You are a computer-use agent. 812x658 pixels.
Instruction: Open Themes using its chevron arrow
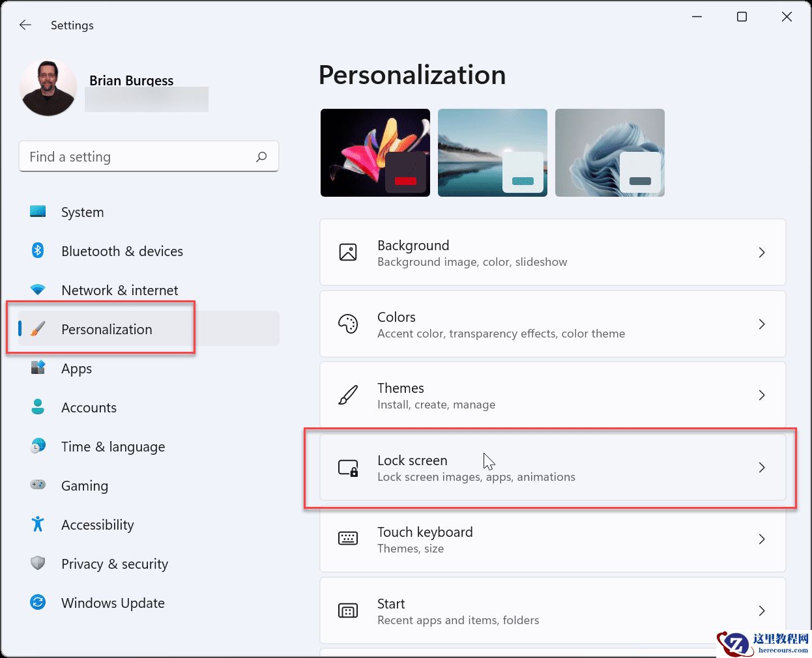761,395
